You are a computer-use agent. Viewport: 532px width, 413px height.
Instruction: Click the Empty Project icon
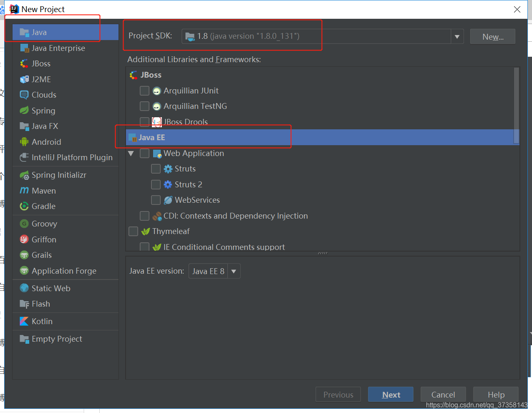pyautogui.click(x=24, y=339)
